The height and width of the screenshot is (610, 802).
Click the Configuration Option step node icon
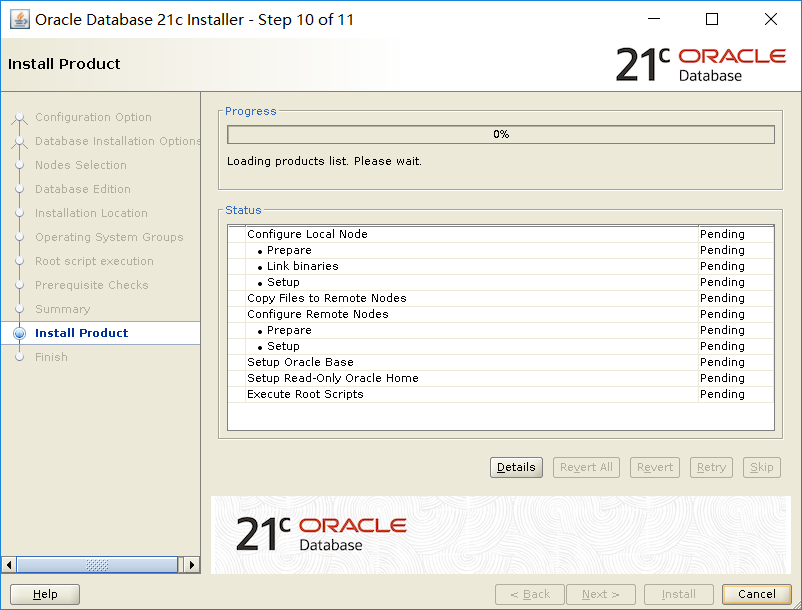tap(19, 118)
